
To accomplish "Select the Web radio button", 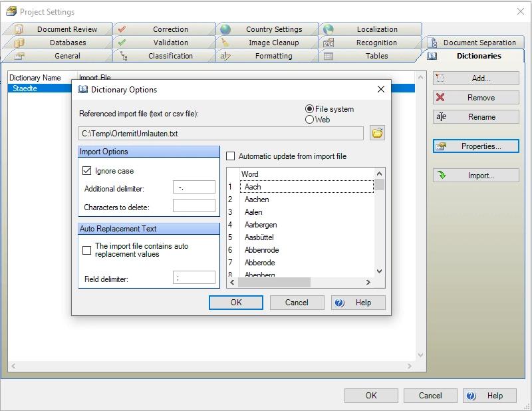I will 309,120.
